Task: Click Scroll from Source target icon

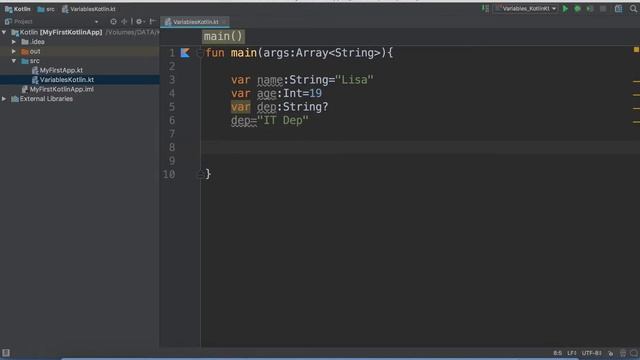Action: [x=113, y=22]
